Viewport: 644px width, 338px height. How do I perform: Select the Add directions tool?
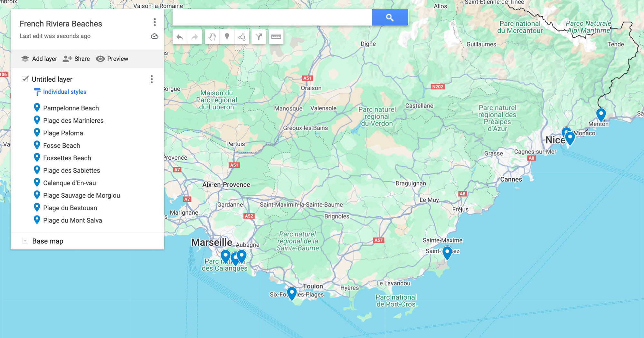coord(259,37)
